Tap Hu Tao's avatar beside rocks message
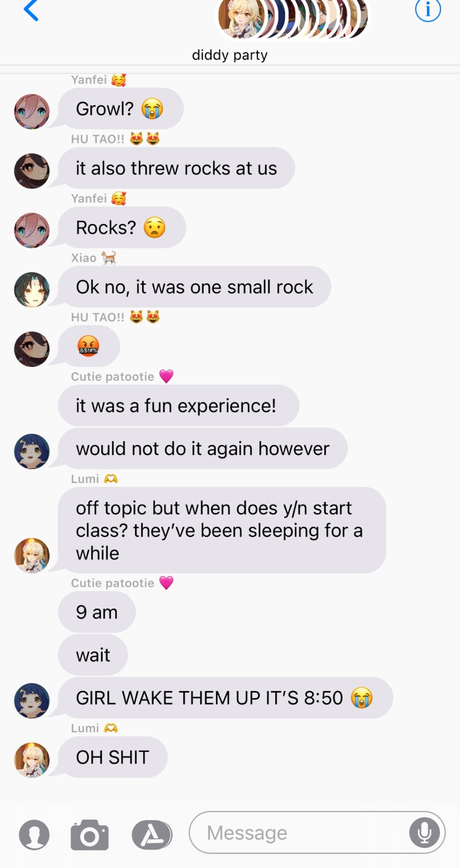The height and width of the screenshot is (868, 460). pyautogui.click(x=32, y=171)
